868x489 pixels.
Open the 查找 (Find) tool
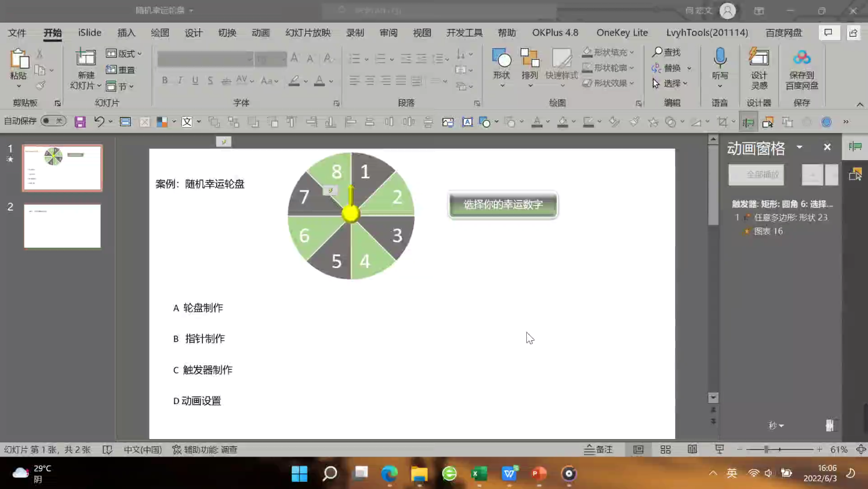click(x=668, y=52)
